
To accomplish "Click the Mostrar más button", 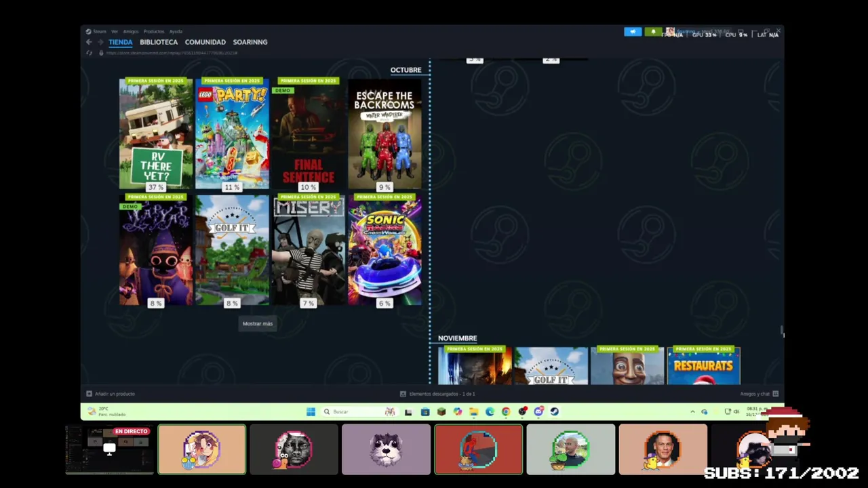I will (258, 323).
